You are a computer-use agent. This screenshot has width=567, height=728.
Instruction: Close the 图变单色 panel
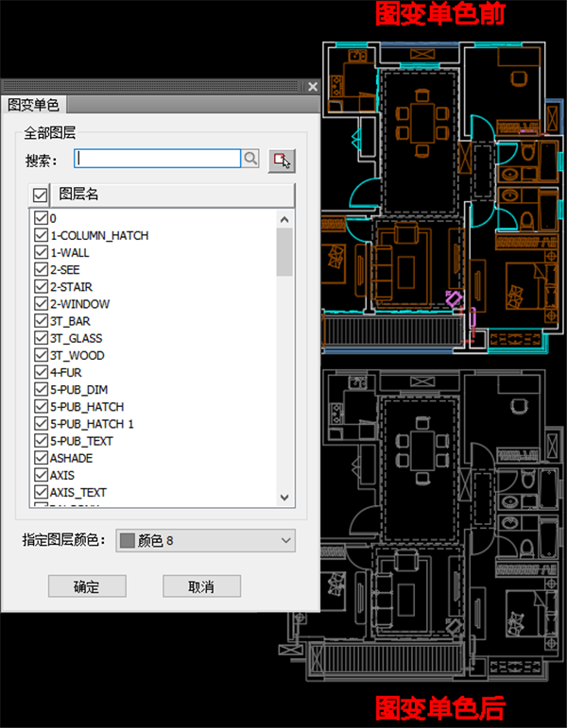click(x=313, y=86)
